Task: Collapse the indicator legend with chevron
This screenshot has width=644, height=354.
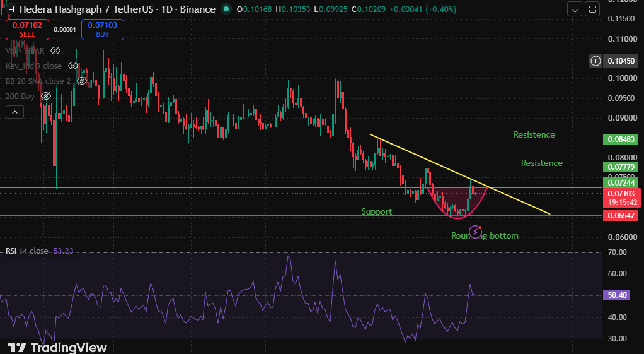Action: [x=14, y=112]
